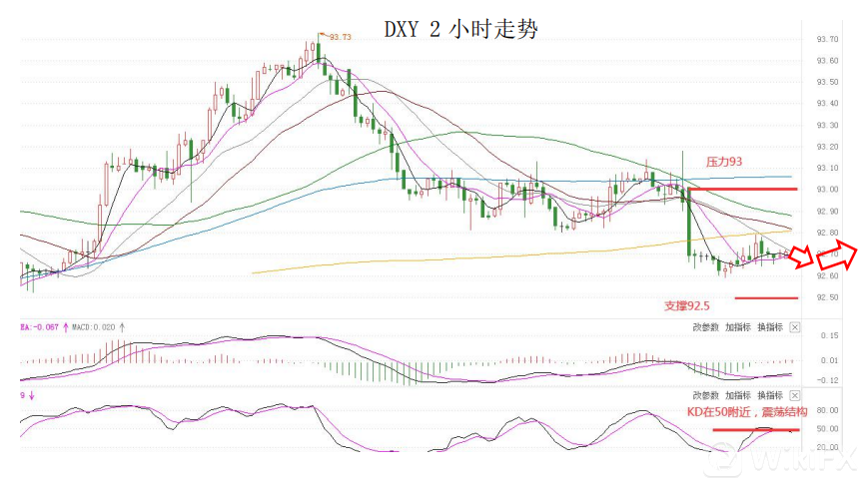
Task: Click 改参数 in the MACD panel
Action: click(x=706, y=326)
